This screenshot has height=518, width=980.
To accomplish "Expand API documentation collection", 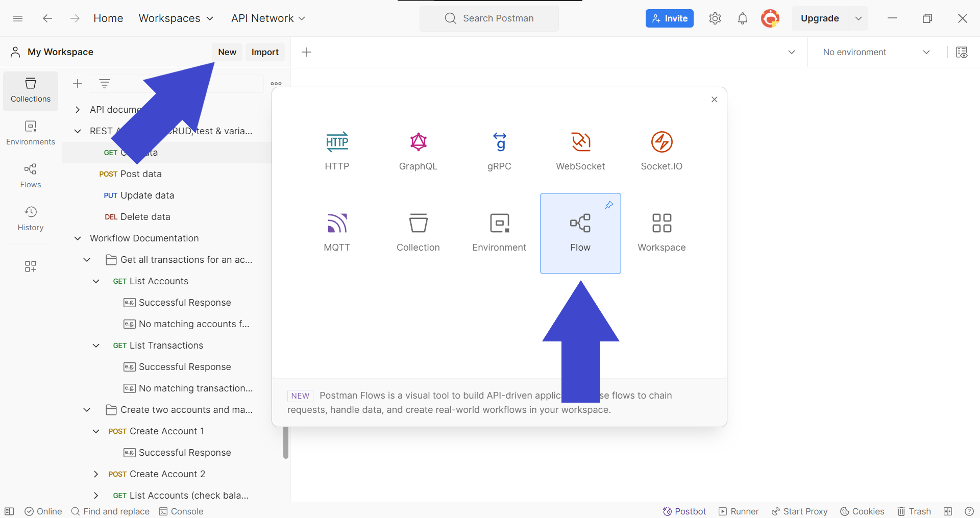I will (78, 110).
